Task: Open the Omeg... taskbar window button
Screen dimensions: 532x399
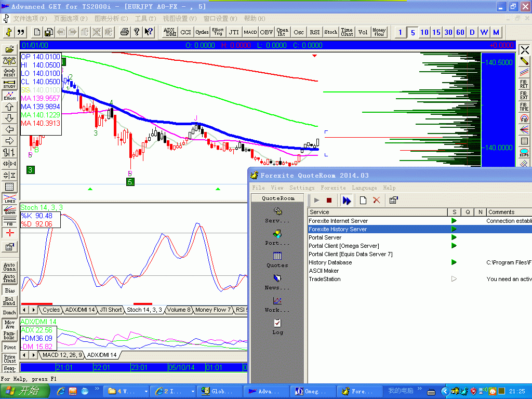Action: tap(313, 391)
